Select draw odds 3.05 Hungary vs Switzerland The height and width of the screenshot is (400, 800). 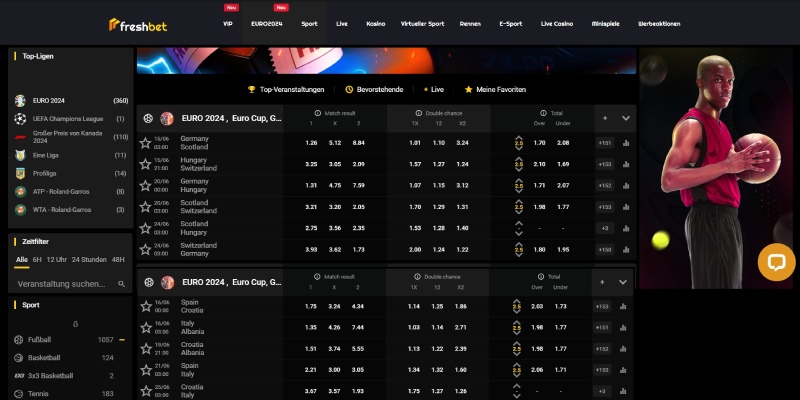pyautogui.click(x=335, y=164)
